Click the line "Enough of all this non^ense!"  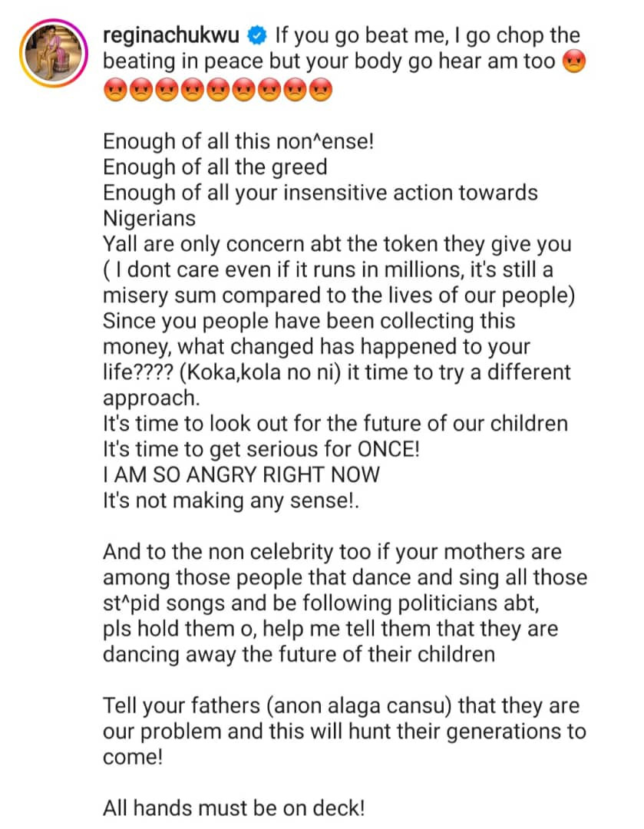(x=239, y=142)
